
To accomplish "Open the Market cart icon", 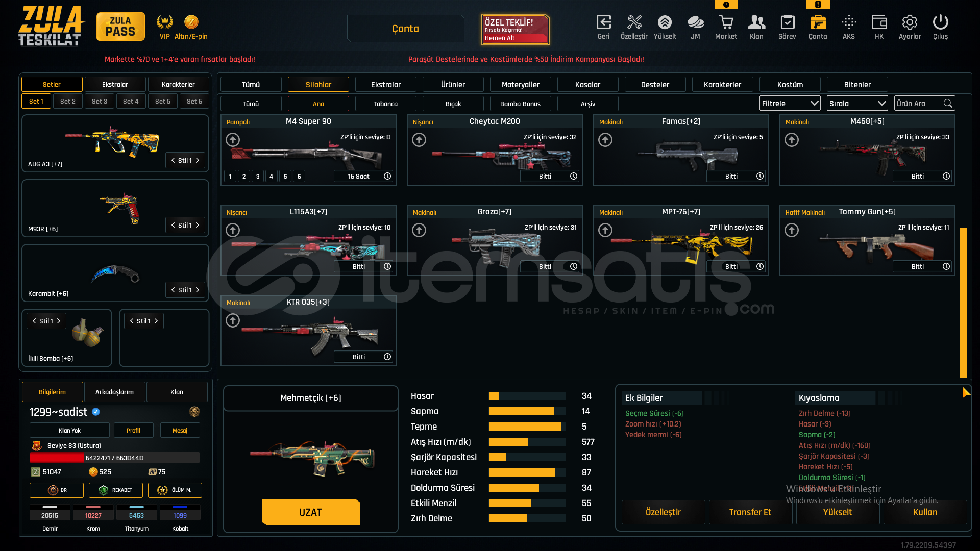I will (x=726, y=23).
